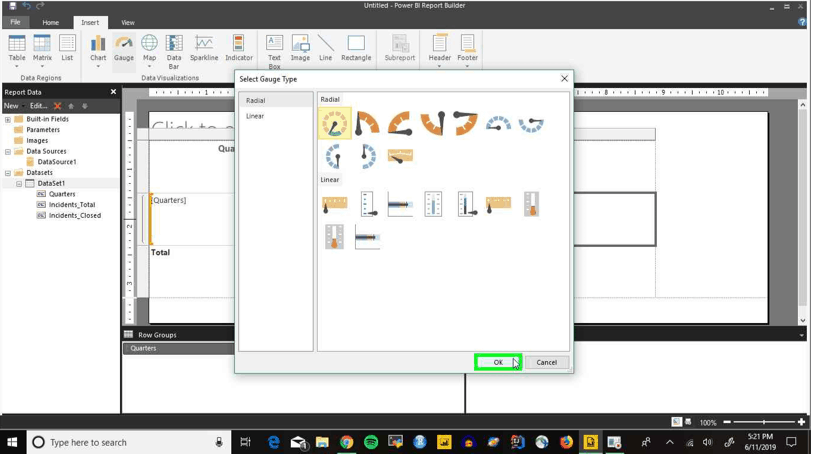Image resolution: width=813 pixels, height=455 pixels.
Task: Click the zoom slider in status bar
Action: coord(764,422)
